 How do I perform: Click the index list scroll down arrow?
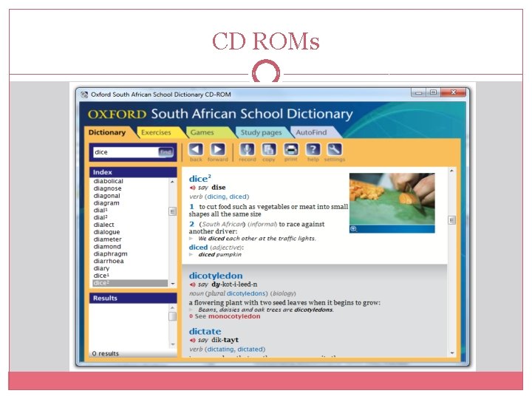(172, 284)
